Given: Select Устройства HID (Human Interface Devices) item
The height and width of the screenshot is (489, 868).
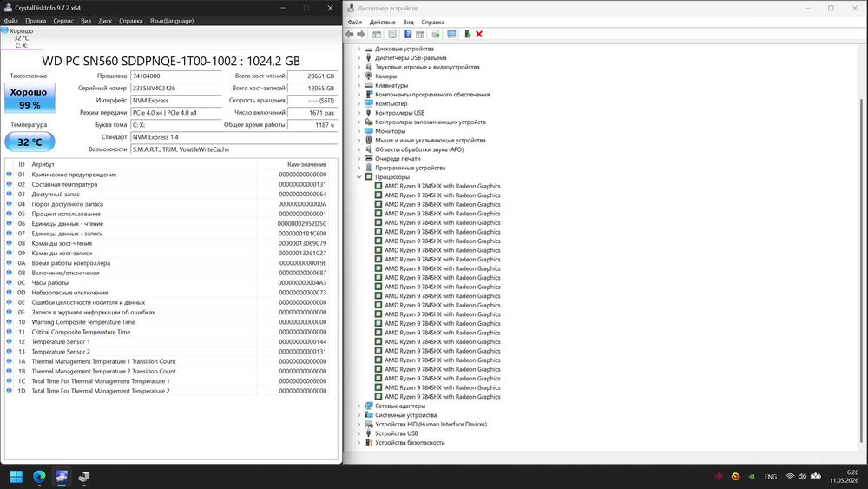Looking at the screenshot, I should coord(431,424).
